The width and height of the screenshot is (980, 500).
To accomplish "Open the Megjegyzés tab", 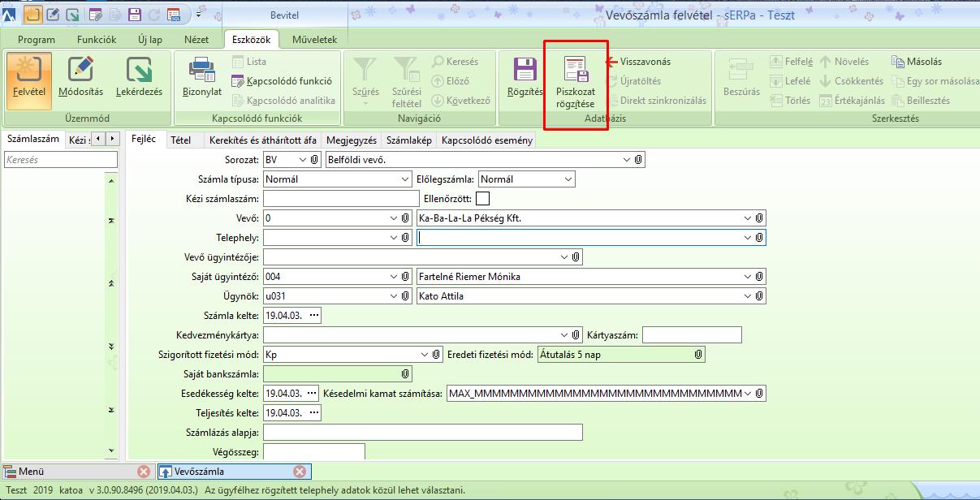I will click(352, 140).
